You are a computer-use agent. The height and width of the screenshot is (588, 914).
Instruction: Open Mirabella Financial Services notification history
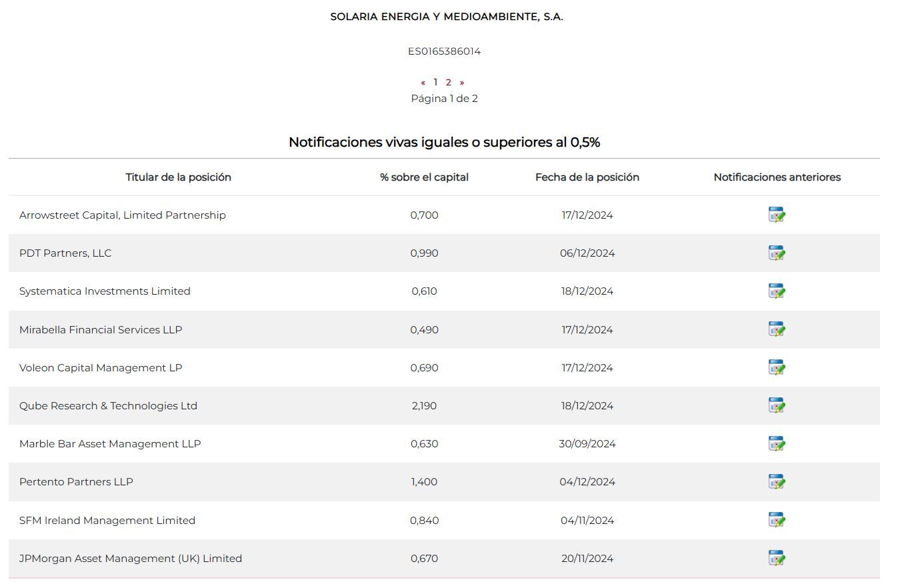777,329
